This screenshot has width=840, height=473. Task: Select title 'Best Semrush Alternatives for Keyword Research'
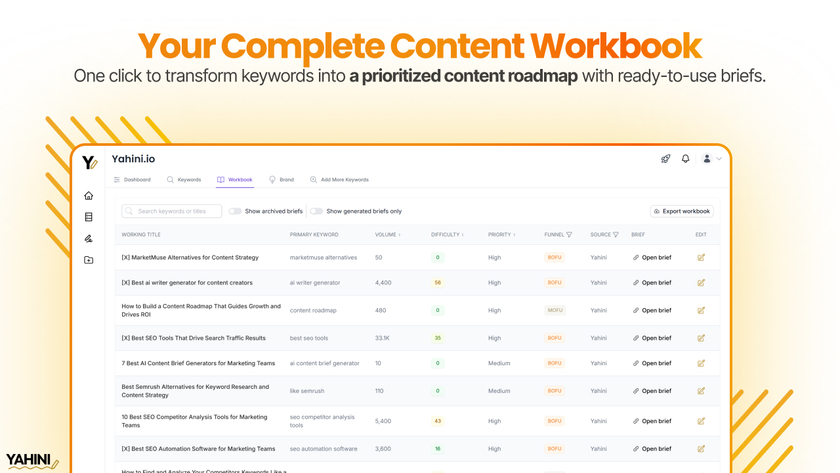click(x=196, y=391)
